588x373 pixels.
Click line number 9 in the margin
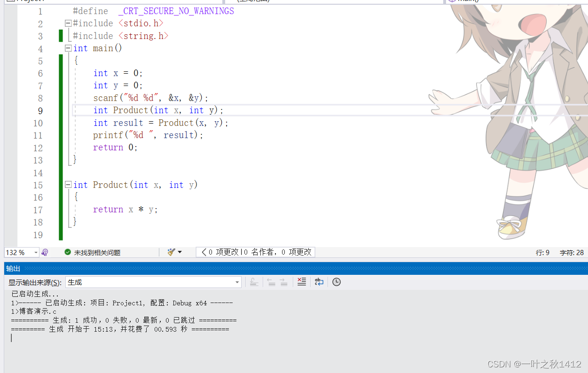click(x=39, y=111)
